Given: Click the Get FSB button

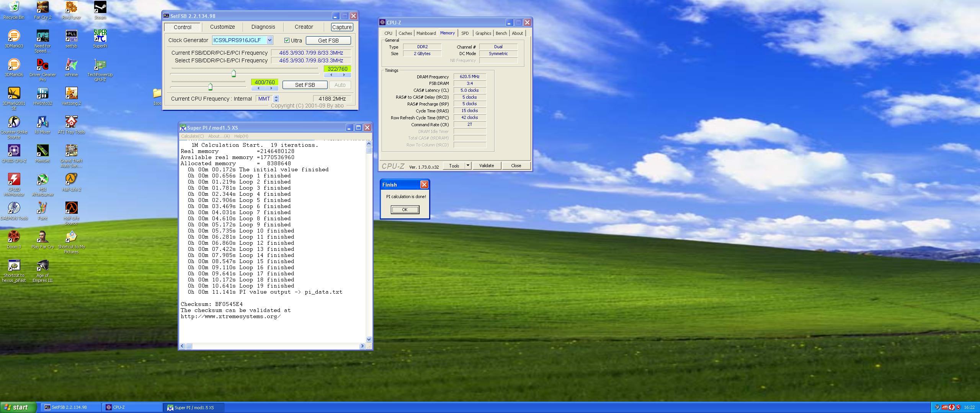Looking at the screenshot, I should coord(328,41).
